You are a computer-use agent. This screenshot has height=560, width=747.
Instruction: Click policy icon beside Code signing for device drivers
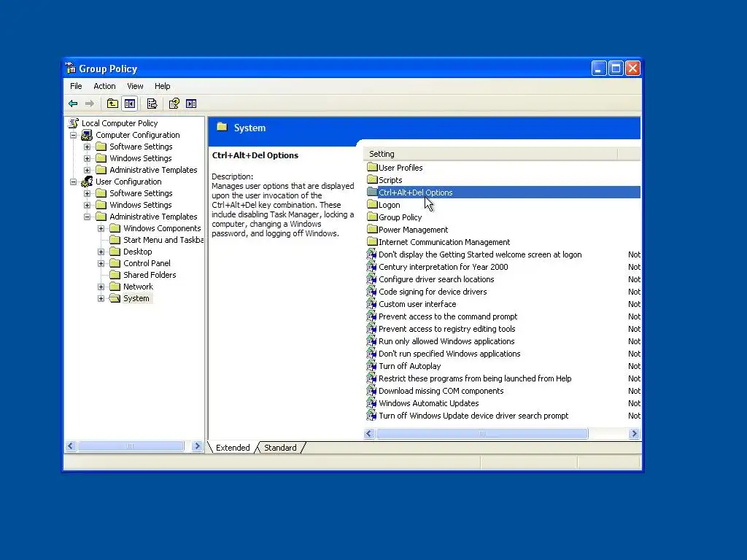point(371,292)
